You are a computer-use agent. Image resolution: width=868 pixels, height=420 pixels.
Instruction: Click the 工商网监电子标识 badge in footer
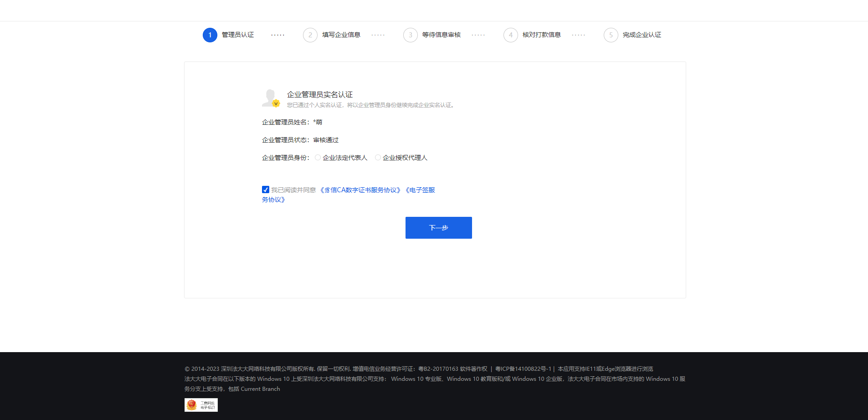200,405
